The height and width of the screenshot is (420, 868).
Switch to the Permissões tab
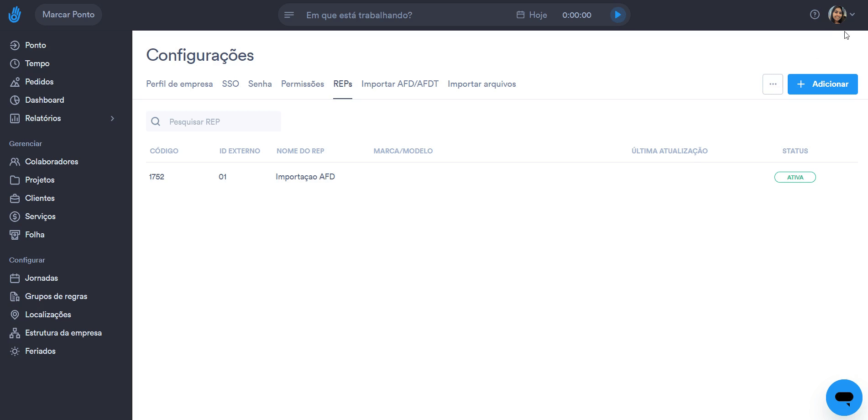[302, 84]
